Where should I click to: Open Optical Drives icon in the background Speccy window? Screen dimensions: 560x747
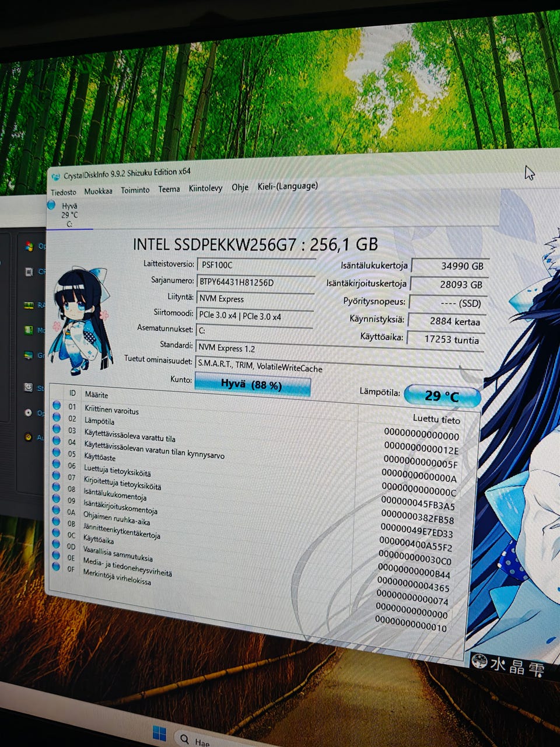(28, 413)
